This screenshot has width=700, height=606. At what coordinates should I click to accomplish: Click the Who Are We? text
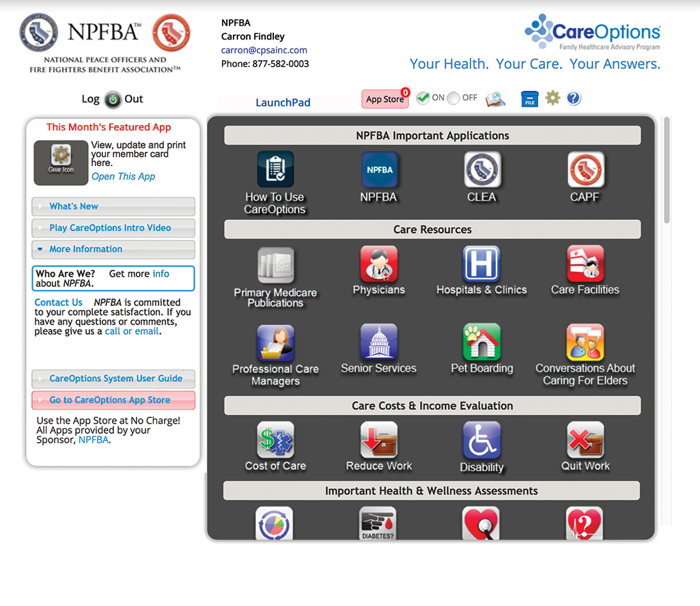[65, 274]
